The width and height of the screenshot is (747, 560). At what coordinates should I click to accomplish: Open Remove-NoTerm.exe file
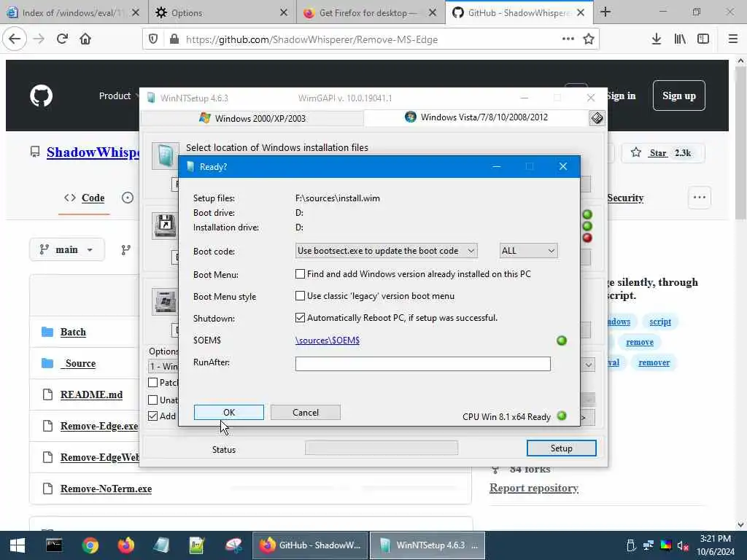tap(106, 489)
